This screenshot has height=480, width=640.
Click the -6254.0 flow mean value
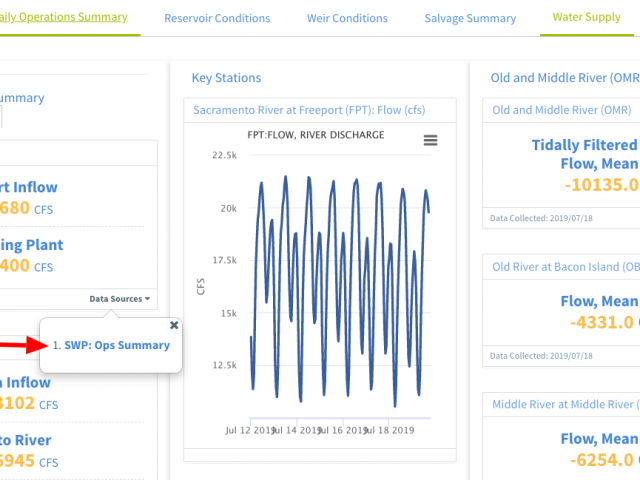pyautogui.click(x=602, y=460)
